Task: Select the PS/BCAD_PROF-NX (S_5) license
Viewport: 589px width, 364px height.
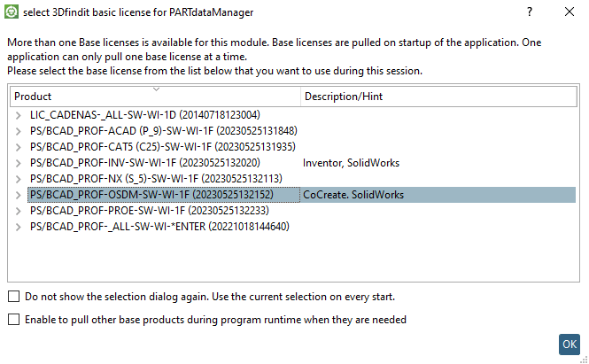Action: pyautogui.click(x=156, y=179)
